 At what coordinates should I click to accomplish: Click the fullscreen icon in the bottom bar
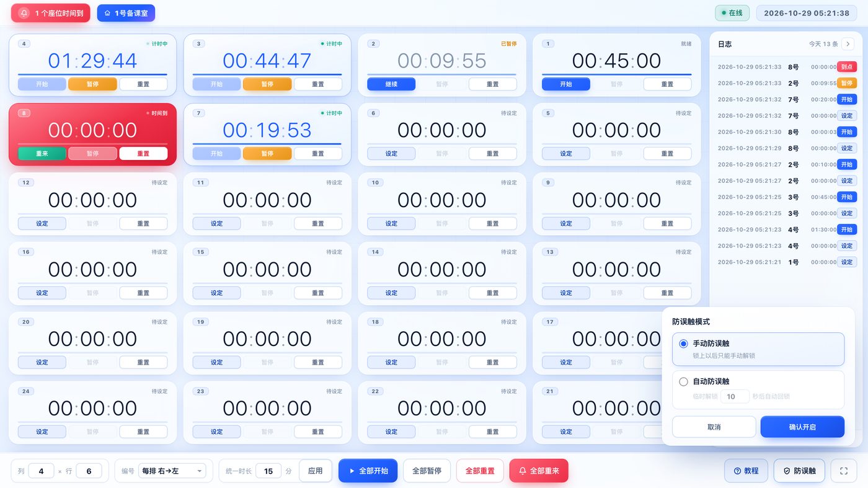point(843,471)
